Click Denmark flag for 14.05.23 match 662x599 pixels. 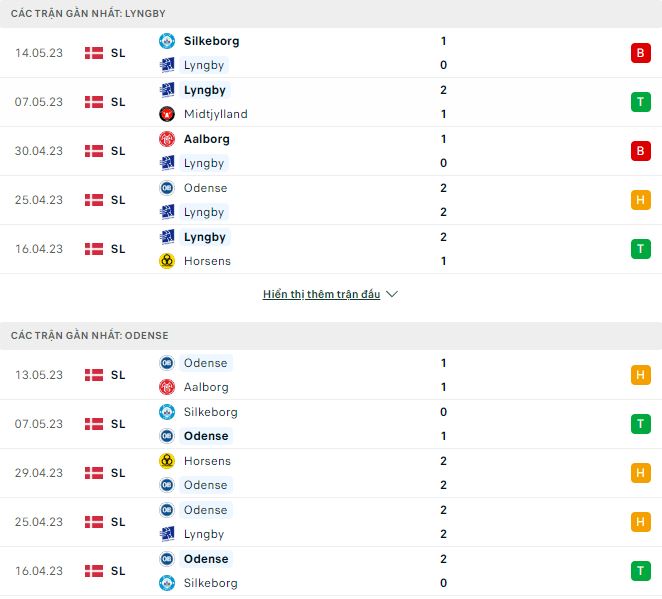(x=94, y=53)
